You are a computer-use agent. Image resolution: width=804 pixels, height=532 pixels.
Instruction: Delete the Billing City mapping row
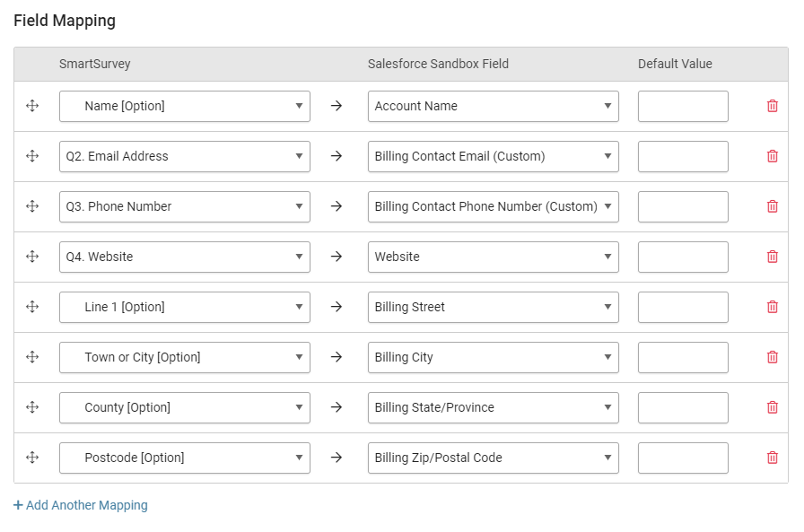click(773, 357)
